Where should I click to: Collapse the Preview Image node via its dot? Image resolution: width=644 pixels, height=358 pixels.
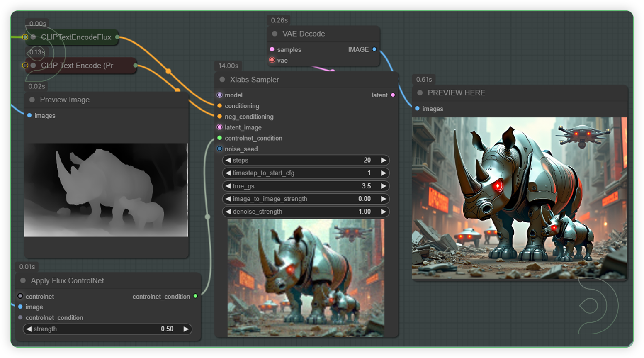[32, 100]
